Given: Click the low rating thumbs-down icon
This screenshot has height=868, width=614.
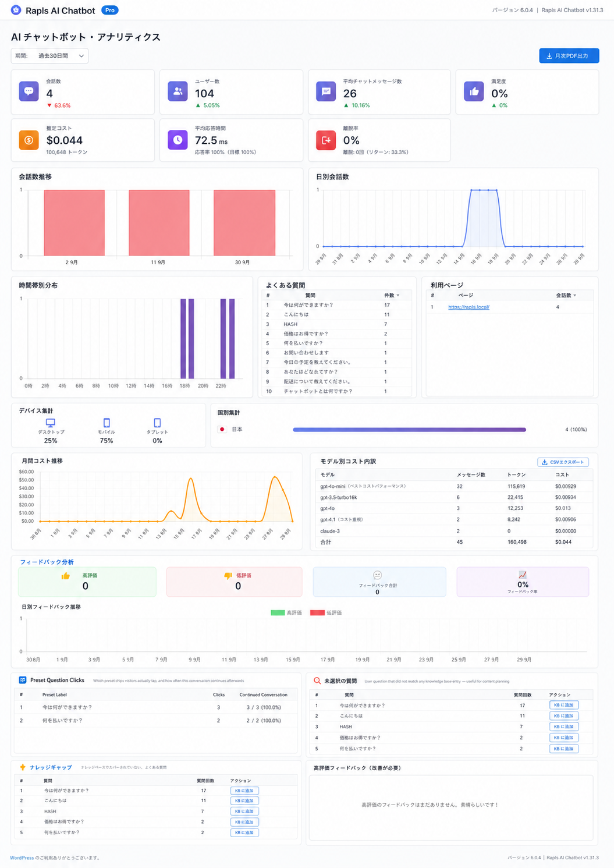Looking at the screenshot, I should coord(228,576).
